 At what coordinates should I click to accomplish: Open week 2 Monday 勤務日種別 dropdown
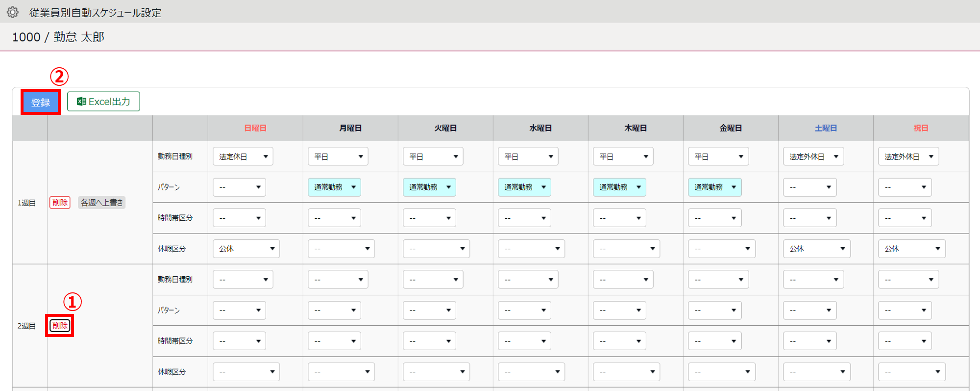[338, 280]
